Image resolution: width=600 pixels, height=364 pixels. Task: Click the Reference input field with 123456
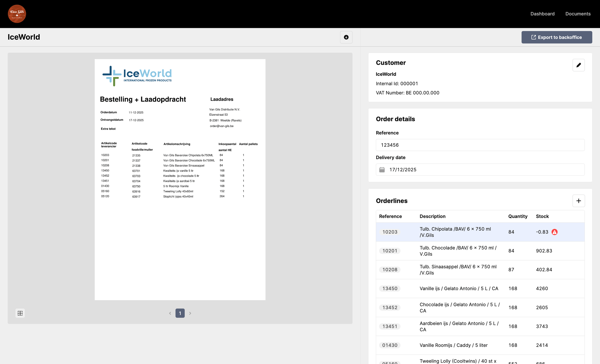pyautogui.click(x=480, y=145)
